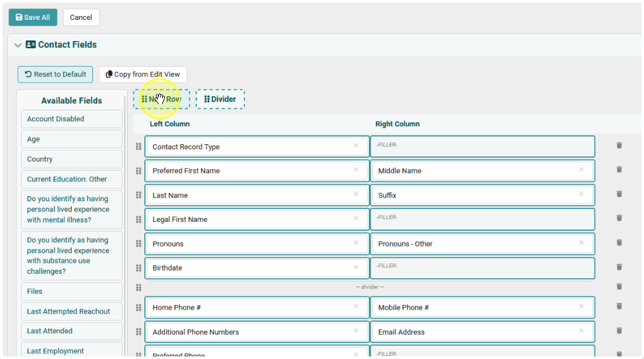Select the Divider drag block
The width and height of the screenshot is (644, 359).
[x=220, y=99]
